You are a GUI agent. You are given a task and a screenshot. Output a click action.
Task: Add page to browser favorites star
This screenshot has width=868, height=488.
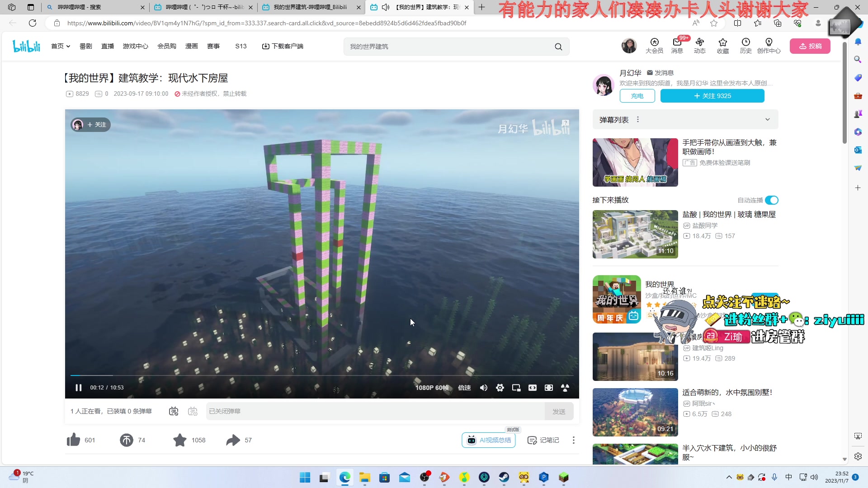click(714, 23)
